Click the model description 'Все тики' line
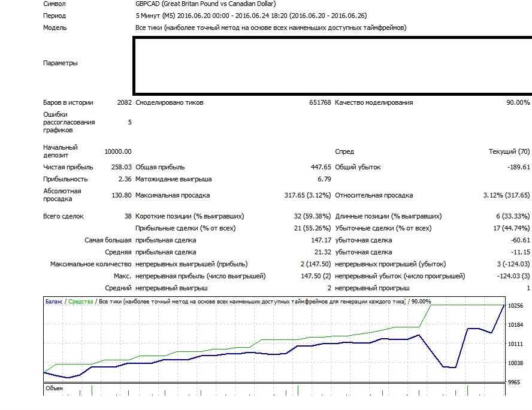The height and width of the screenshot is (410, 532). coord(271,28)
